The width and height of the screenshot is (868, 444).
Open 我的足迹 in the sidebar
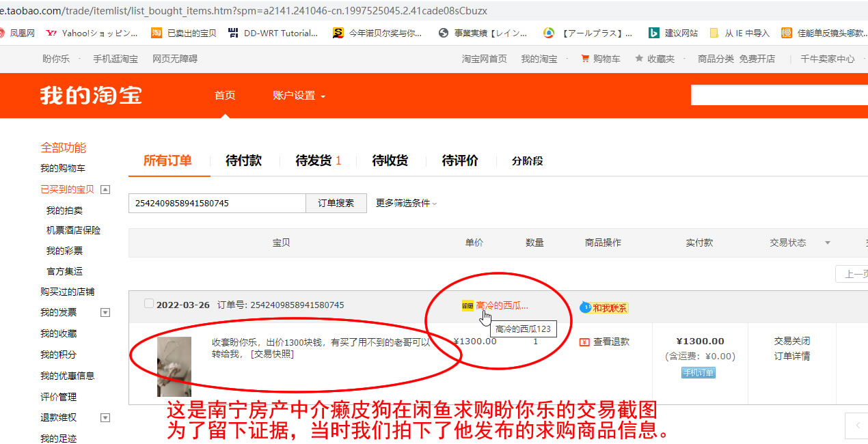[59, 439]
